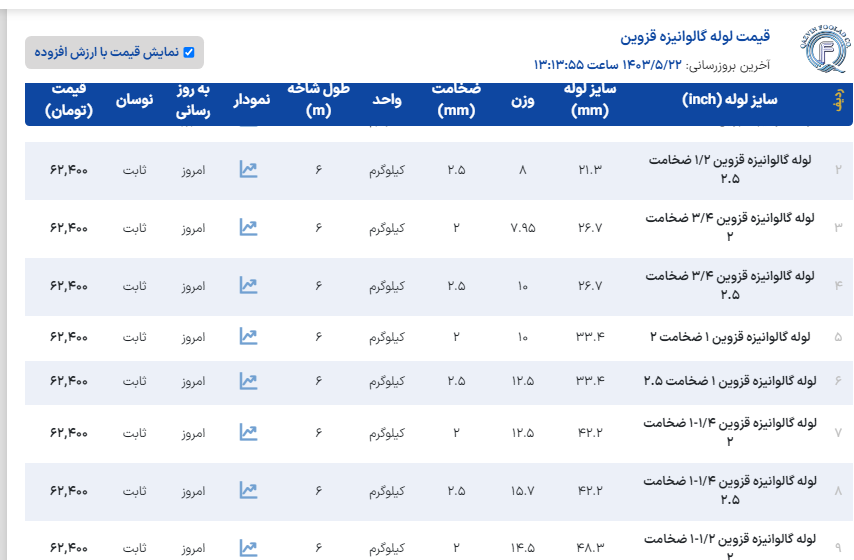Screen dimensions: 854x560
Task: Open chart for 1-1/4 inch thickness 2.5 pipe
Action: [248, 491]
